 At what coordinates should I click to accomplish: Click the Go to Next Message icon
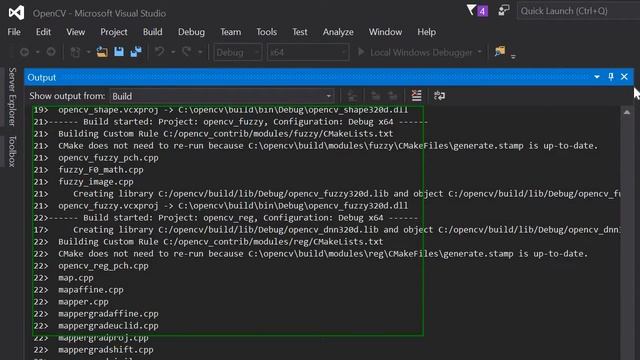(393, 96)
